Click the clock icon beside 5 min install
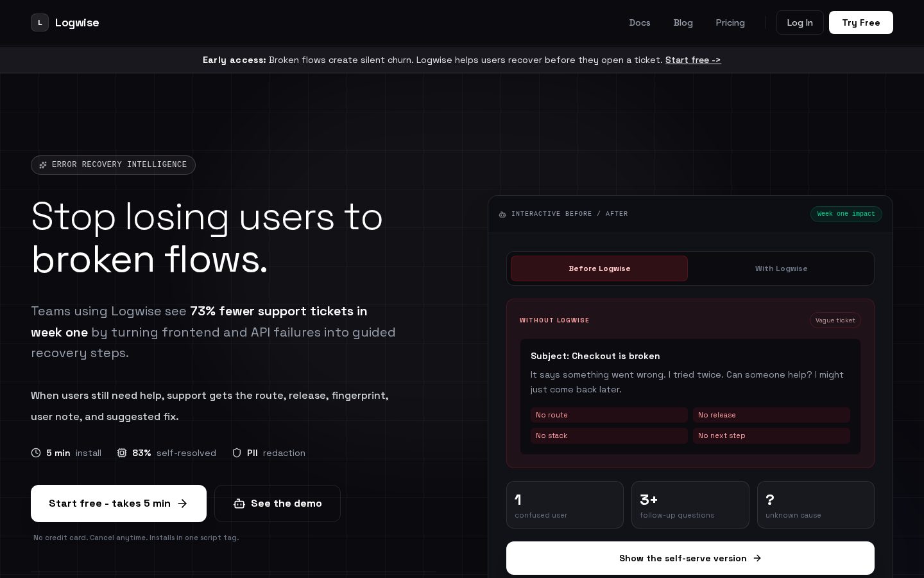The width and height of the screenshot is (924, 578). pyautogui.click(x=36, y=453)
